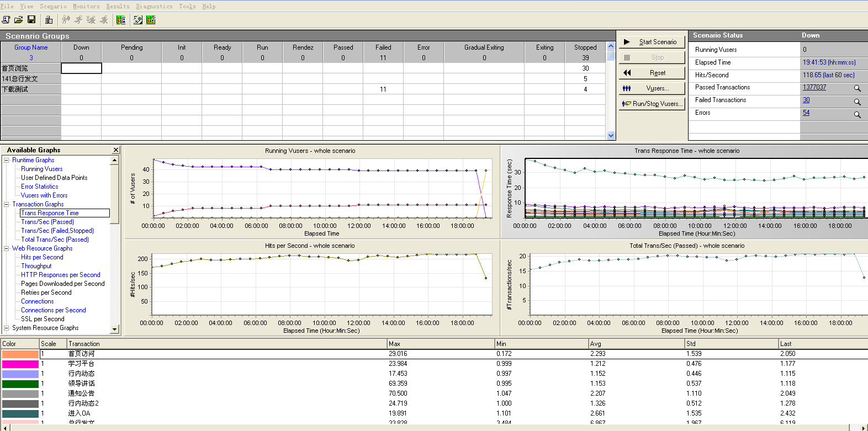The image size is (868, 431).
Task: Click the Open Scenario folder icon
Action: [x=19, y=20]
